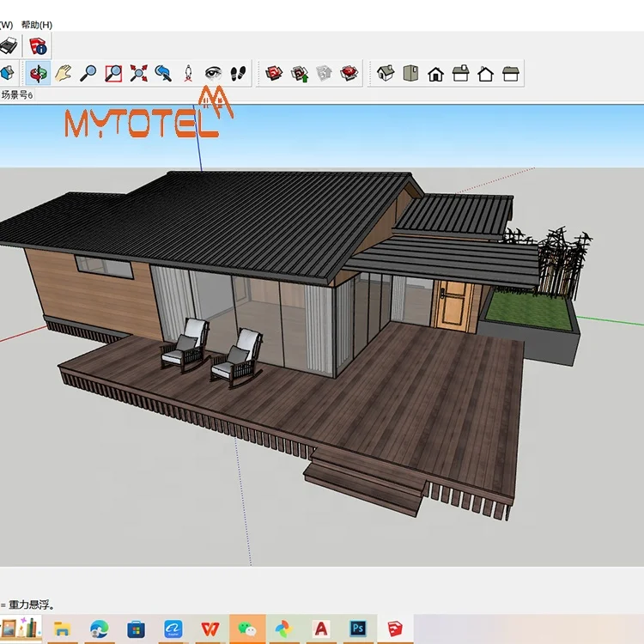Select the 场景号6 scene tab

pyautogui.click(x=17, y=94)
